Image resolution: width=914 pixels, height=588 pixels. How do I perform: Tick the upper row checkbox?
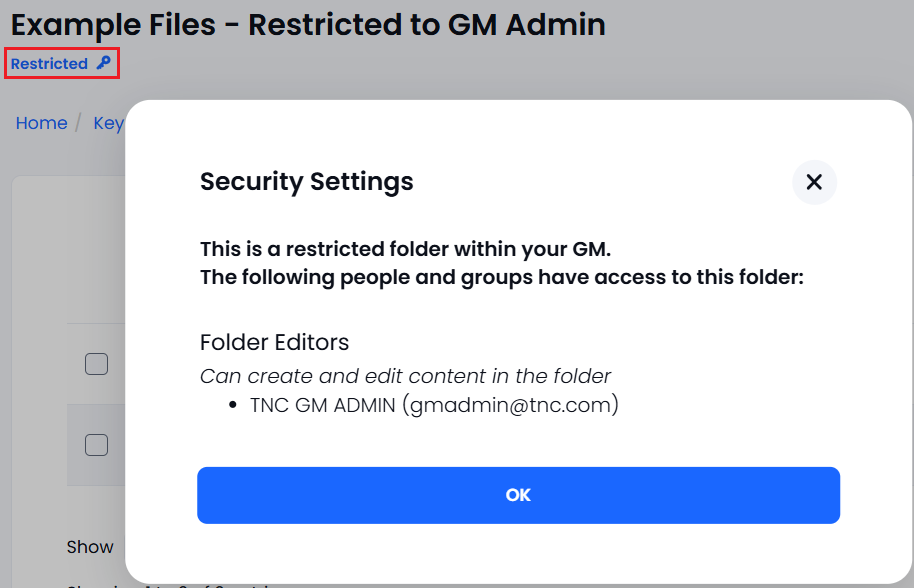tap(96, 364)
